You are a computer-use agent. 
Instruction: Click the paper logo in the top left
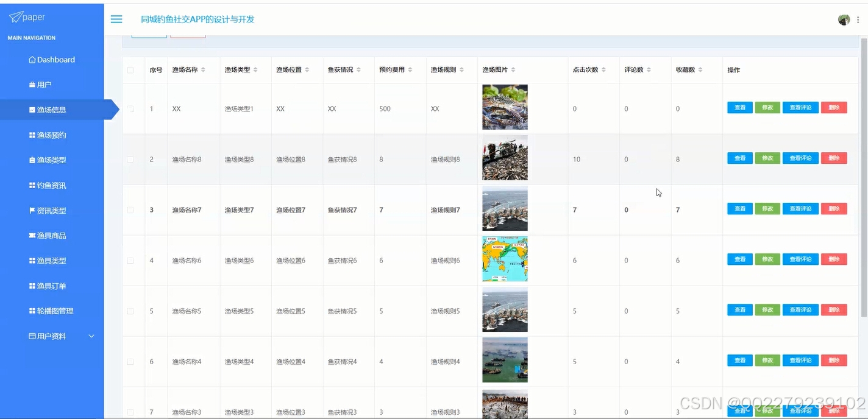coord(26,16)
